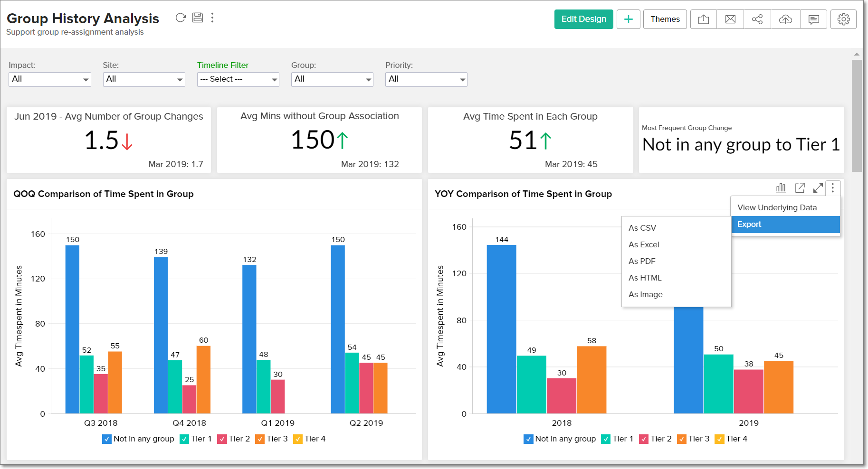This screenshot has height=469, width=868.
Task: Click the Edit Design button
Action: coord(583,19)
